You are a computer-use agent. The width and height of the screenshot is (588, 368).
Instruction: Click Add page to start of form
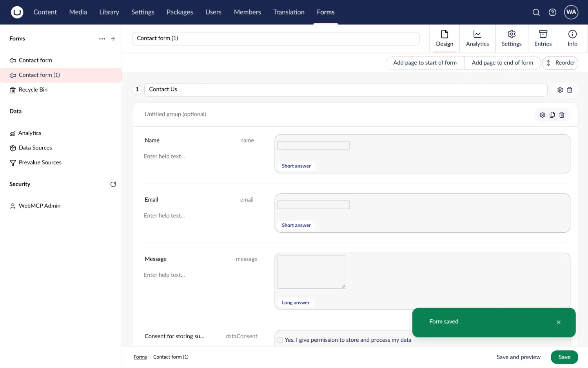pos(425,63)
